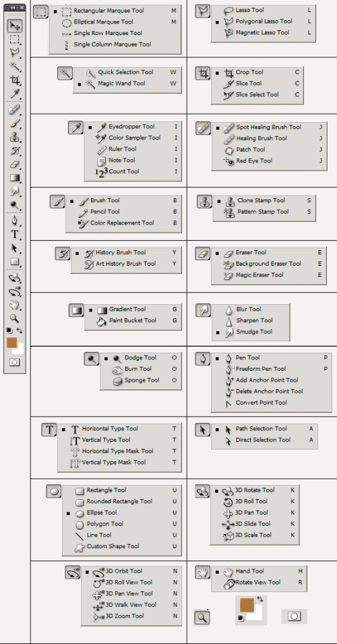Click the large ellipse button beside the shape tools flyout
Screen dimensions: 337x644
[x=54, y=491]
